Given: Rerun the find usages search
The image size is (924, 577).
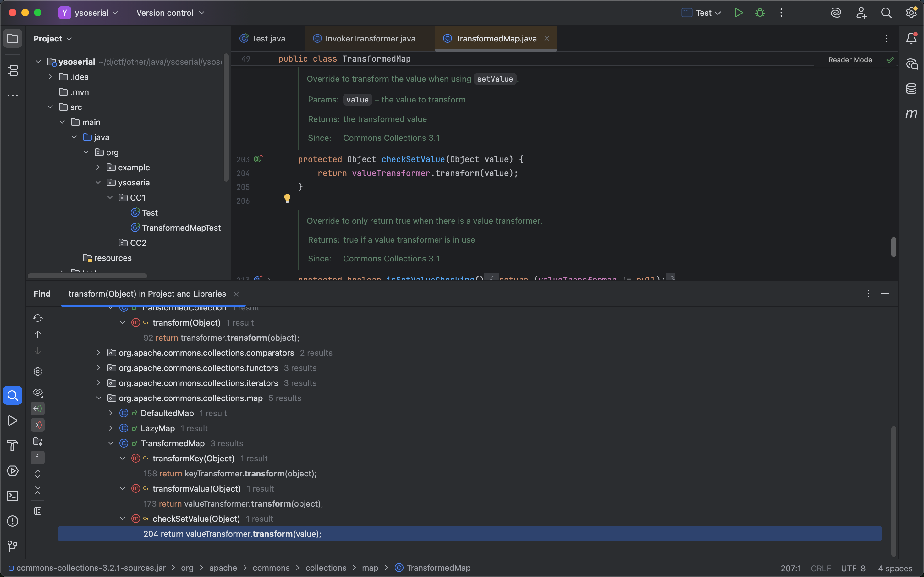Looking at the screenshot, I should [x=37, y=318].
